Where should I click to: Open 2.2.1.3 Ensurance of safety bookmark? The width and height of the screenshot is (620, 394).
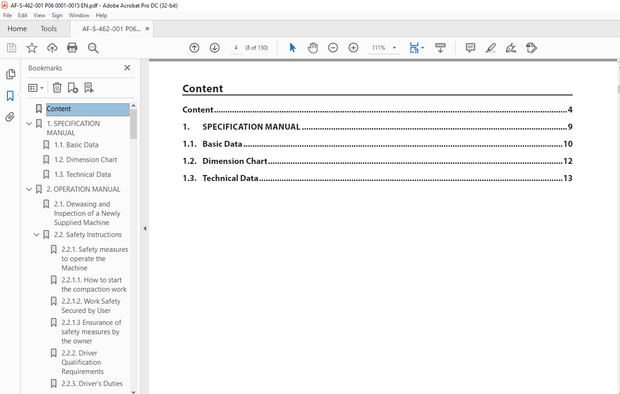tap(91, 331)
